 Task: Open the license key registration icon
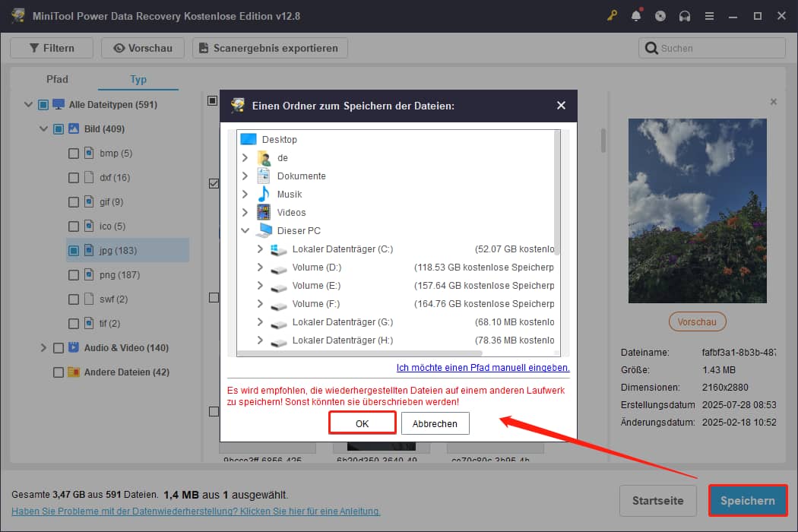612,15
